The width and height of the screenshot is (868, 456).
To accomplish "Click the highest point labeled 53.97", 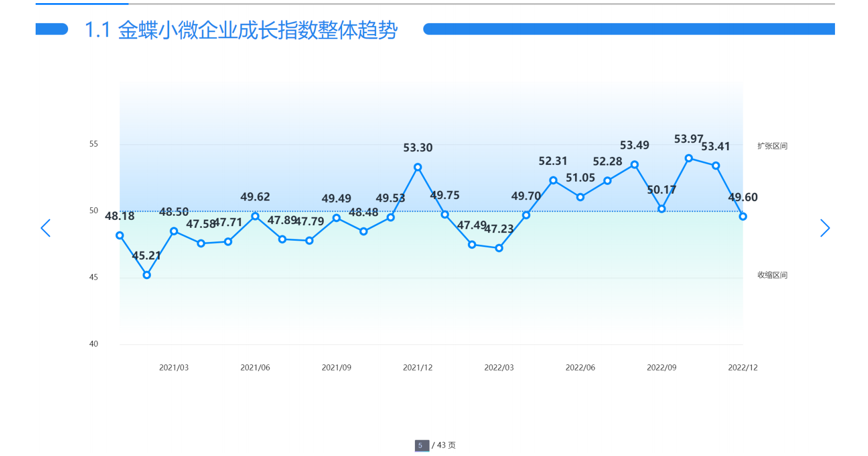I will pyautogui.click(x=689, y=158).
